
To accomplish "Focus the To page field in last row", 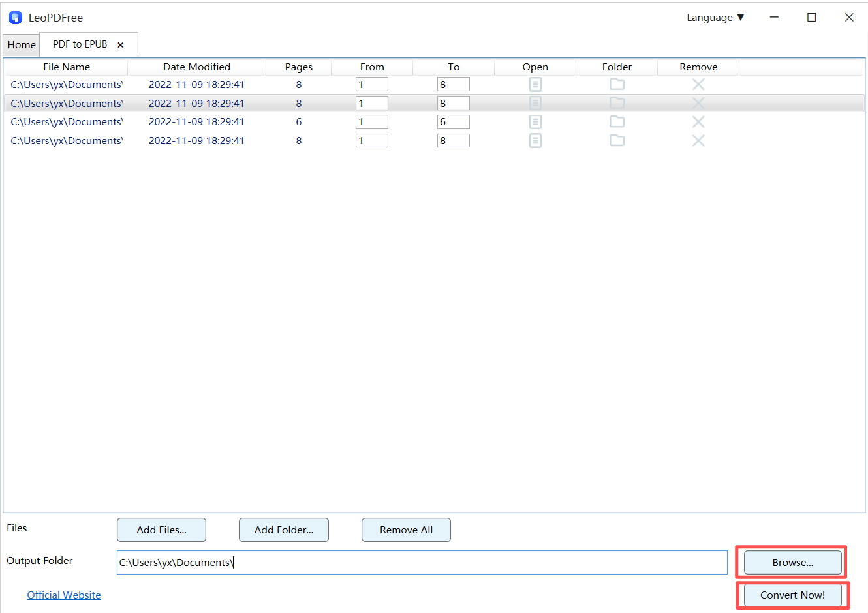I will 454,141.
